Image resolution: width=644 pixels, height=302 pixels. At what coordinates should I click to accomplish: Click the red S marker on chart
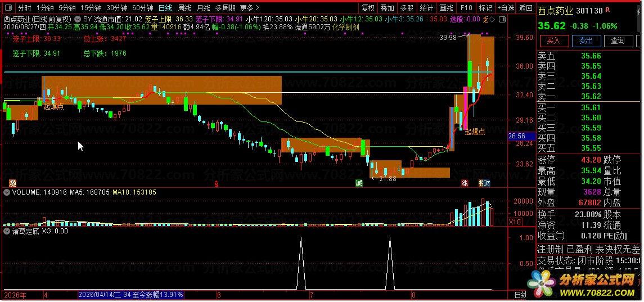[217, 184]
